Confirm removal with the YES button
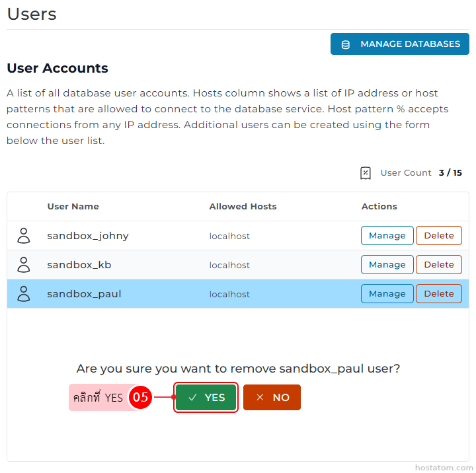Screen dimensions: 476x473 206,398
